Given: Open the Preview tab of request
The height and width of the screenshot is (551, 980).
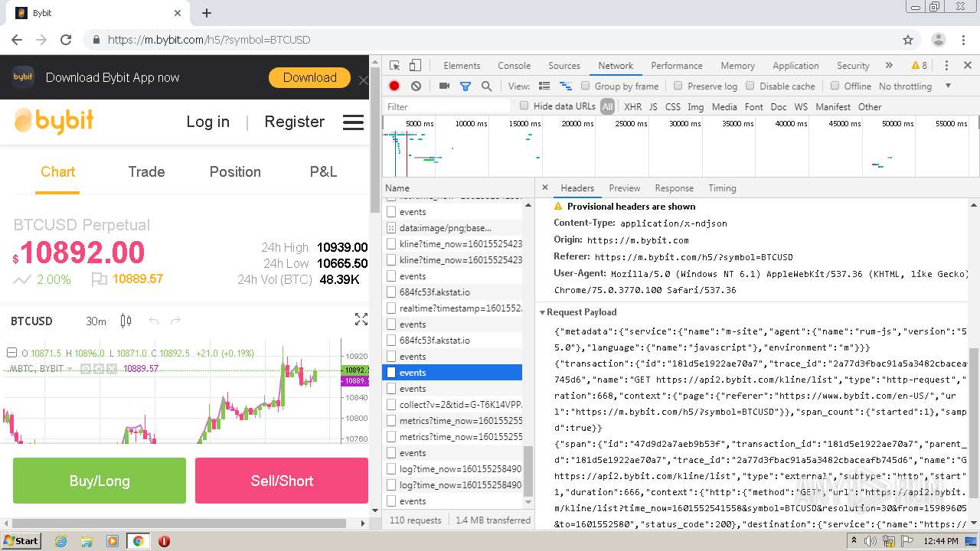Looking at the screenshot, I should tap(624, 188).
